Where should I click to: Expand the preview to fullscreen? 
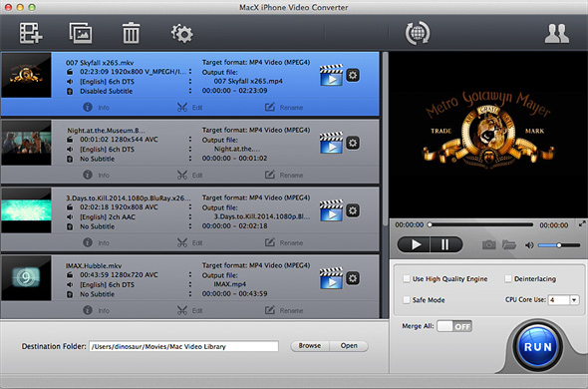582,223
